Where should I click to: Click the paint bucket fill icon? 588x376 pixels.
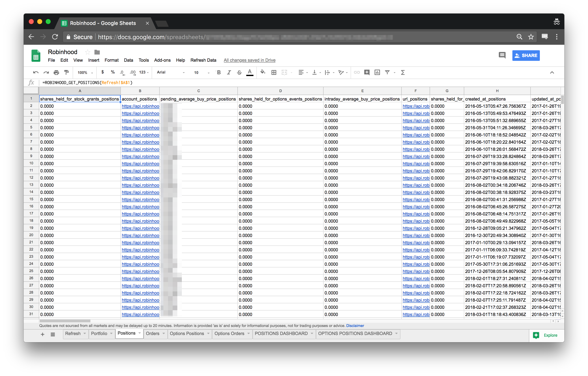pyautogui.click(x=263, y=72)
